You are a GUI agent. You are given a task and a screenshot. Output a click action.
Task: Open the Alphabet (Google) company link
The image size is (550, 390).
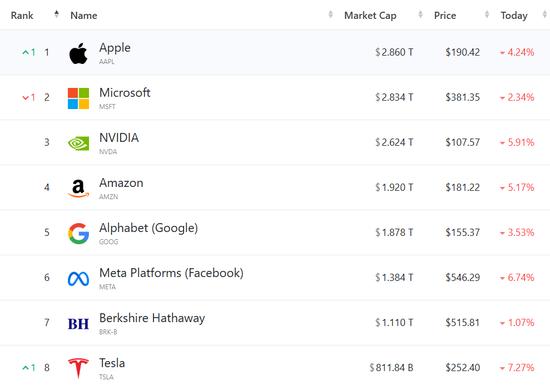tap(148, 228)
